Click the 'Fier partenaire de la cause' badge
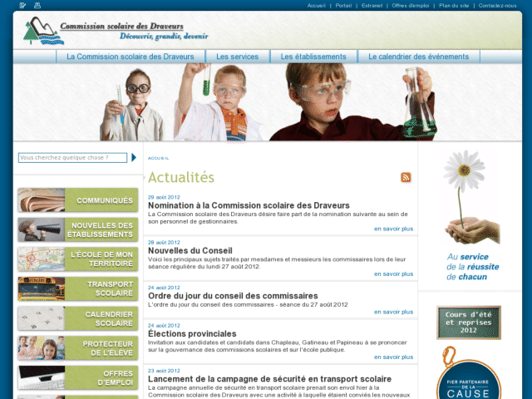 pyautogui.click(x=468, y=373)
